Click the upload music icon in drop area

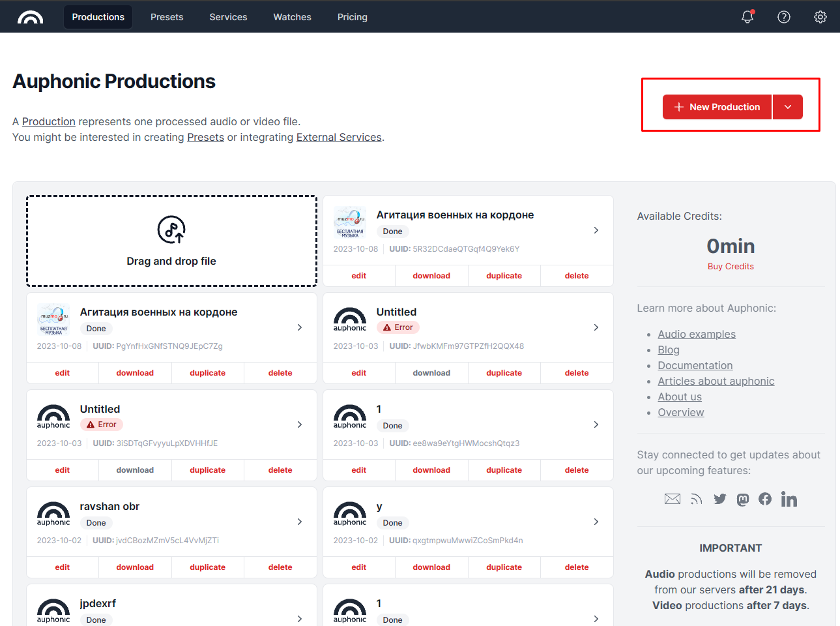(171, 230)
